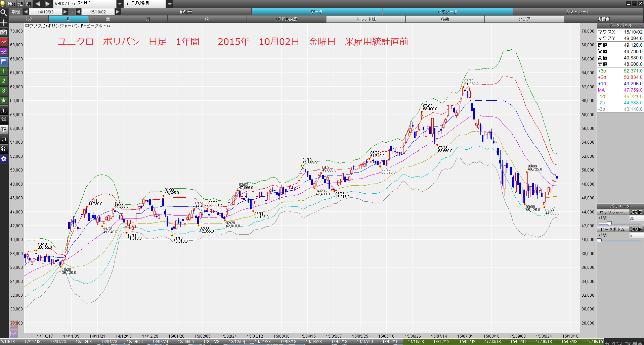The width and height of the screenshot is (644, 345).
Task: Select green preset button 3
Action: pos(4,91)
